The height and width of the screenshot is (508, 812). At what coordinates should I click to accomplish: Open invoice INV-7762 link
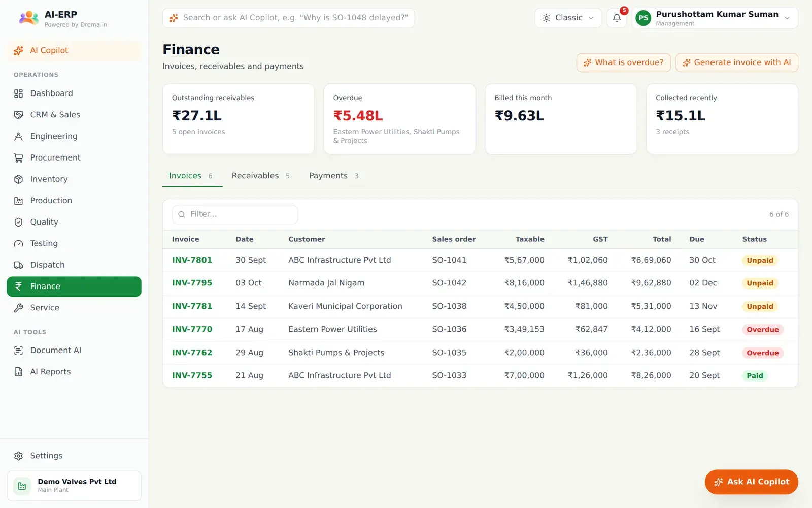click(x=192, y=353)
